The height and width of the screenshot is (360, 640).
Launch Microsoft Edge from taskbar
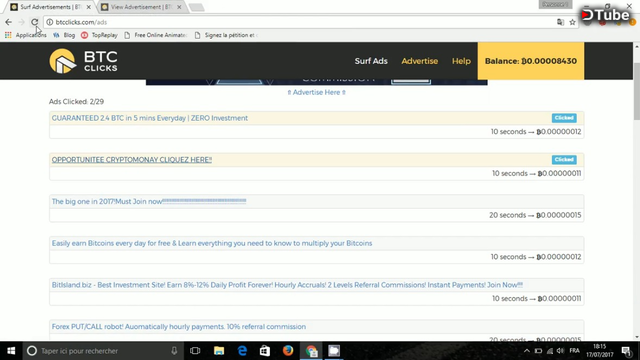pos(242,351)
